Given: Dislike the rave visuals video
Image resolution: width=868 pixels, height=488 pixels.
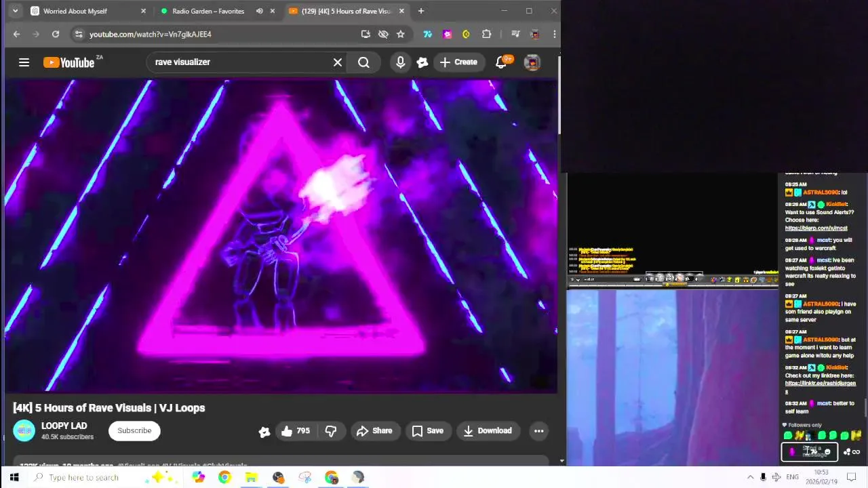Looking at the screenshot, I should [x=331, y=430].
